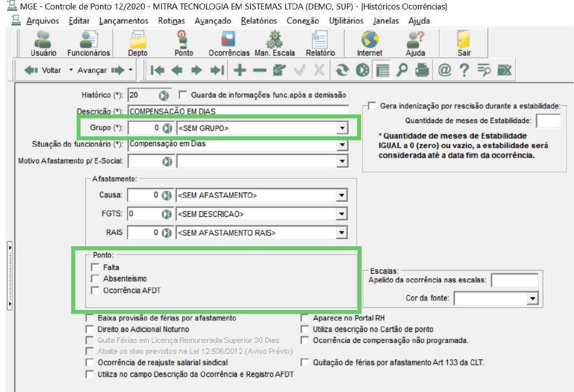The width and height of the screenshot is (574, 392).
Task: Open the Situação do funcionário dropdown
Action: (342, 145)
